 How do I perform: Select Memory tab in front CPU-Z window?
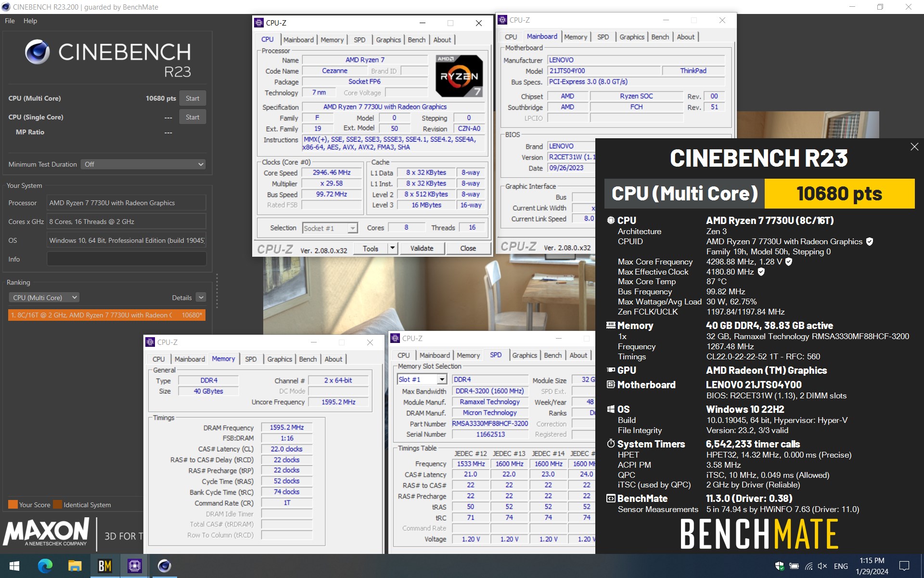[x=332, y=40]
